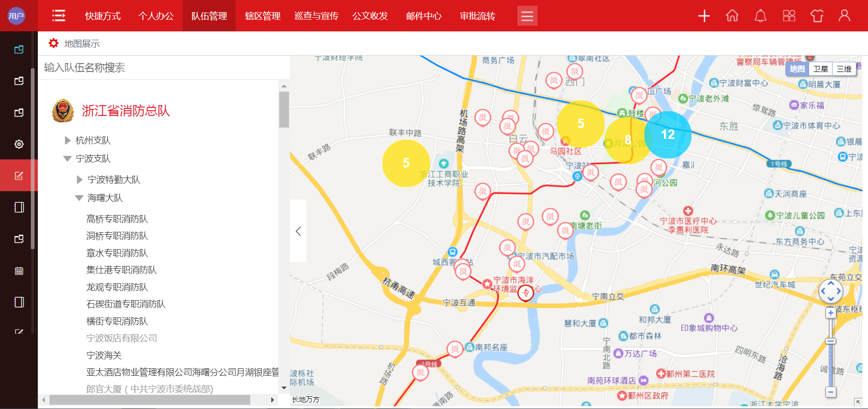Viewport: 868px width, 409px height.
Task: Select the highlighted edit icon in sidebar
Action: click(x=19, y=176)
